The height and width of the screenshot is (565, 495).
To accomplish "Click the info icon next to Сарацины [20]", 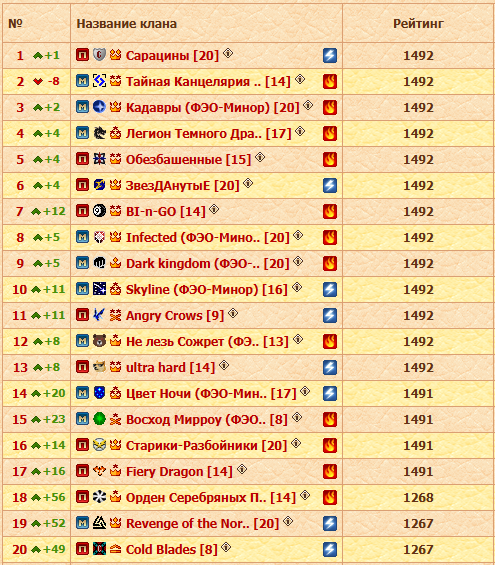I will 228,53.
